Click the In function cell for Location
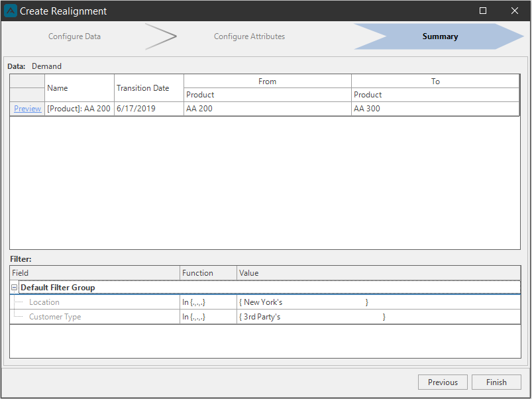 point(208,302)
